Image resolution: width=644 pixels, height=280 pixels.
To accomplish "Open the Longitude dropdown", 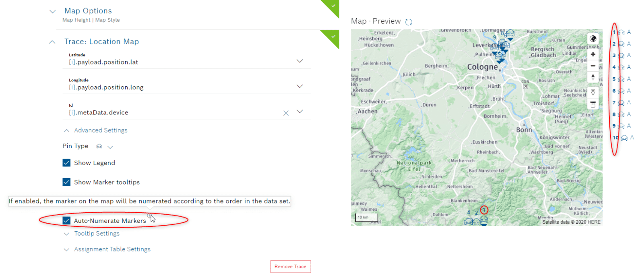I will [299, 86].
